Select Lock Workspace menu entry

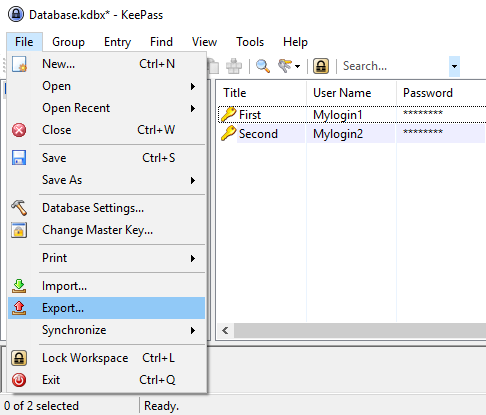coord(107,358)
